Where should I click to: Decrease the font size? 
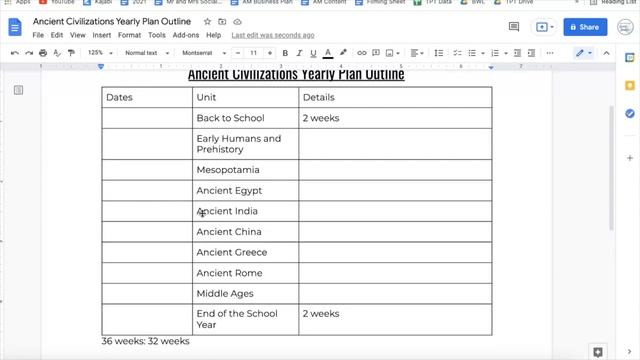click(238, 53)
